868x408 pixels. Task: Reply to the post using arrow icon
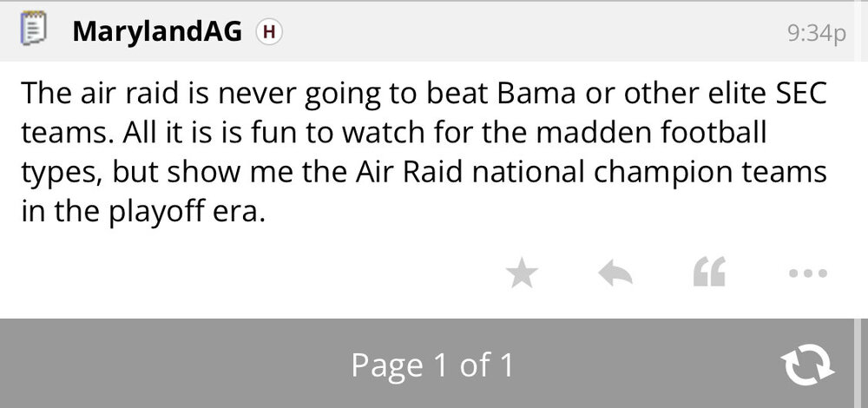pyautogui.click(x=615, y=273)
